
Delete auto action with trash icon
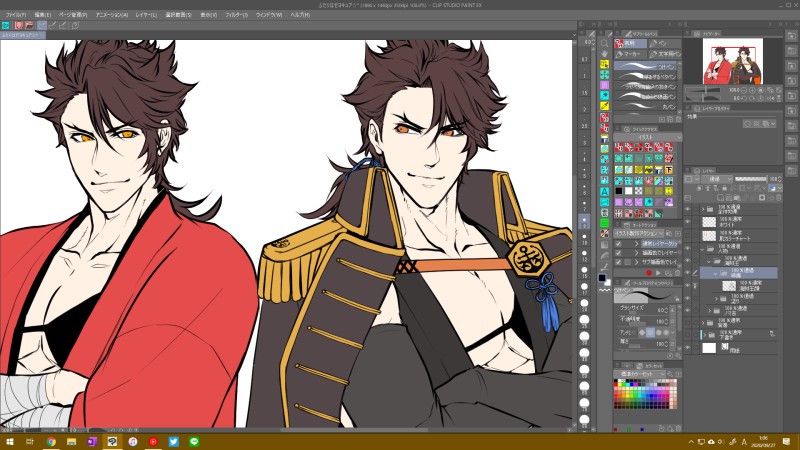pyautogui.click(x=678, y=273)
